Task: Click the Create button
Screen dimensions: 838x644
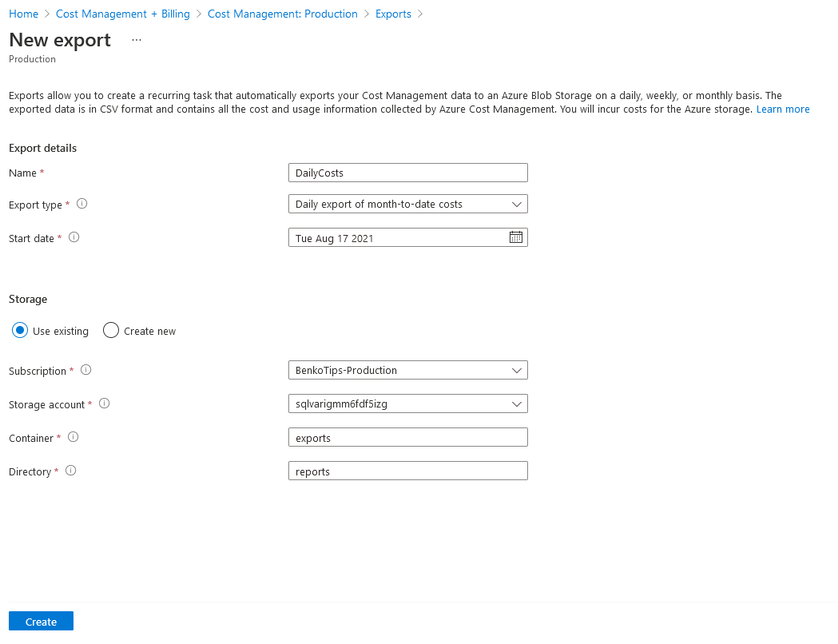Action: coord(40,621)
